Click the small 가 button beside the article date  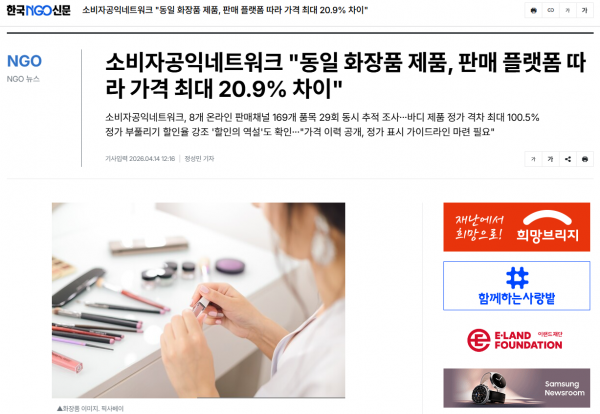point(533,159)
